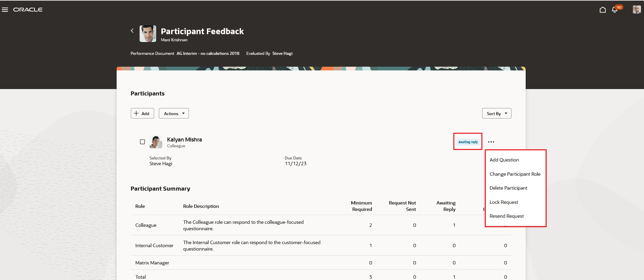Image resolution: width=644 pixels, height=280 pixels.
Task: Click the Internal Customer role row label
Action: click(154, 245)
